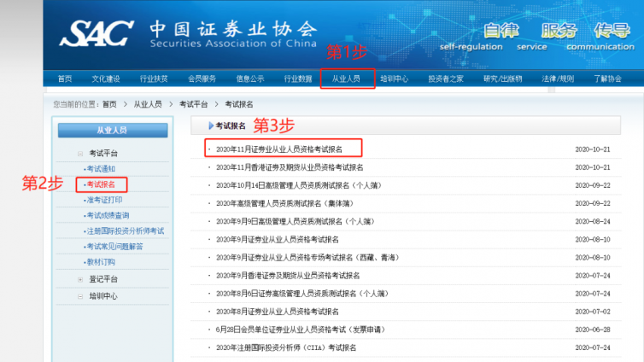Select 考试平台 in the sidebar tree

point(103,154)
